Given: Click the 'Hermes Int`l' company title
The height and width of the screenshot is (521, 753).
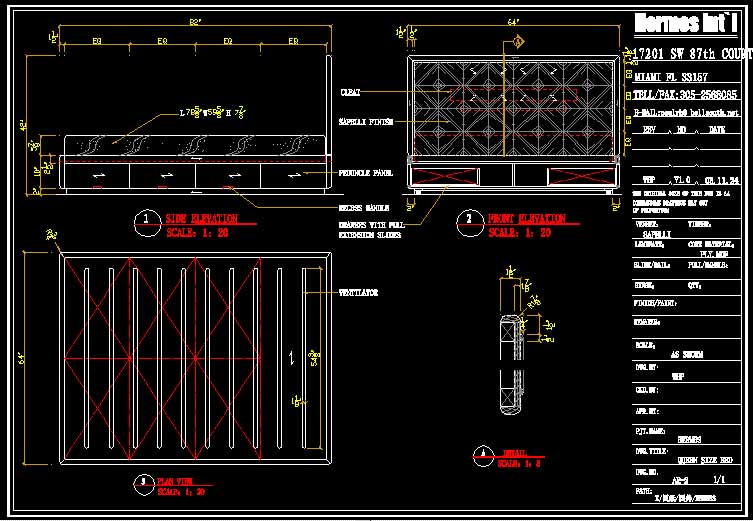Looking at the screenshot, I should pos(685,23).
